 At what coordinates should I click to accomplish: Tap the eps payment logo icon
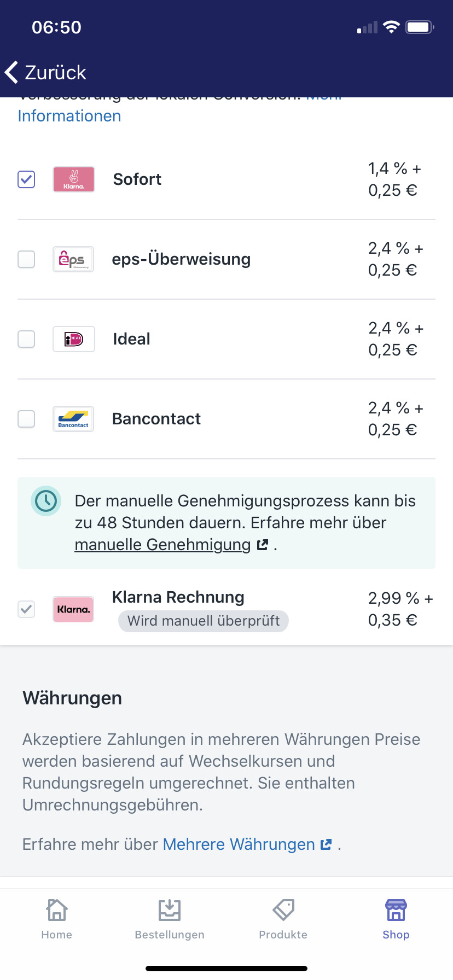73,259
